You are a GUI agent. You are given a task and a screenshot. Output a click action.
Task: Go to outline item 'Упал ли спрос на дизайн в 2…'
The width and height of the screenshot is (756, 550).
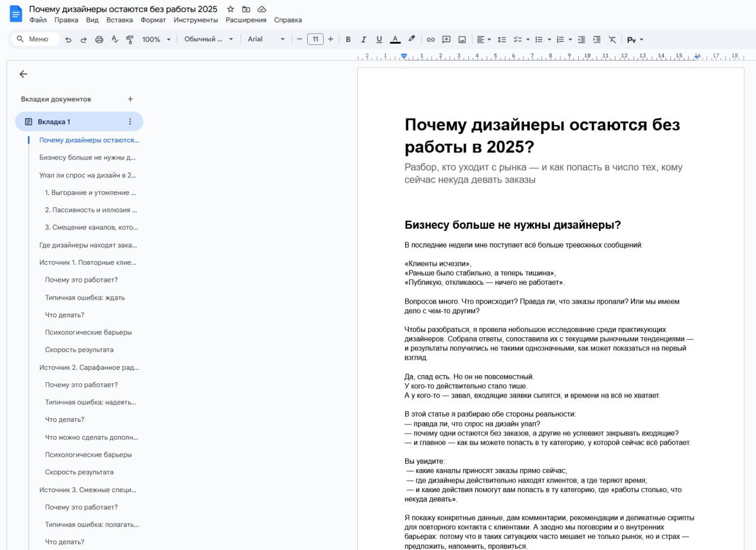point(87,175)
